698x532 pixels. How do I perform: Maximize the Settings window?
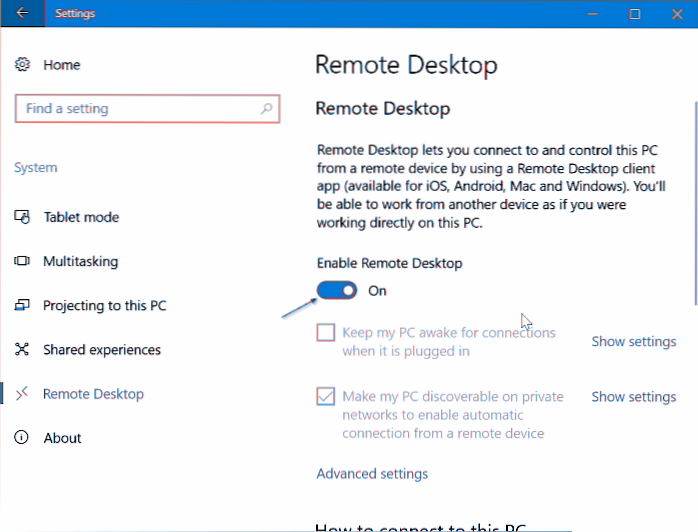(634, 14)
